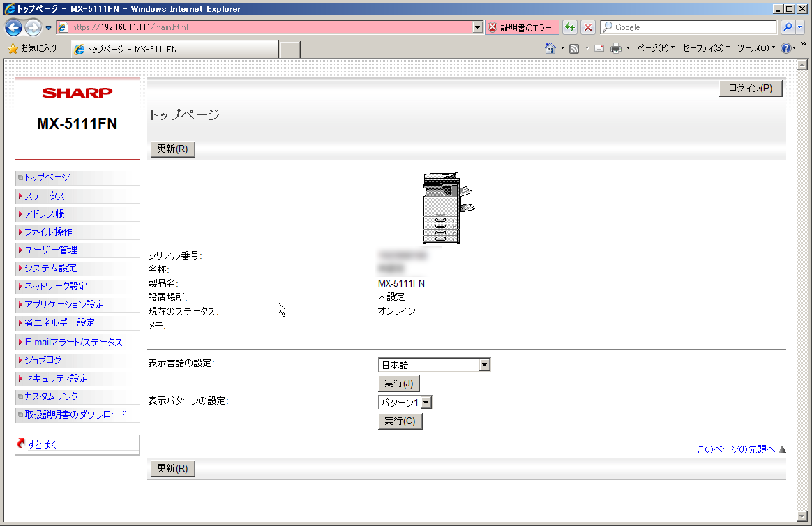This screenshot has height=526, width=812.
Task: Expand アプリケーション設定 in the sidebar
Action: (64, 304)
